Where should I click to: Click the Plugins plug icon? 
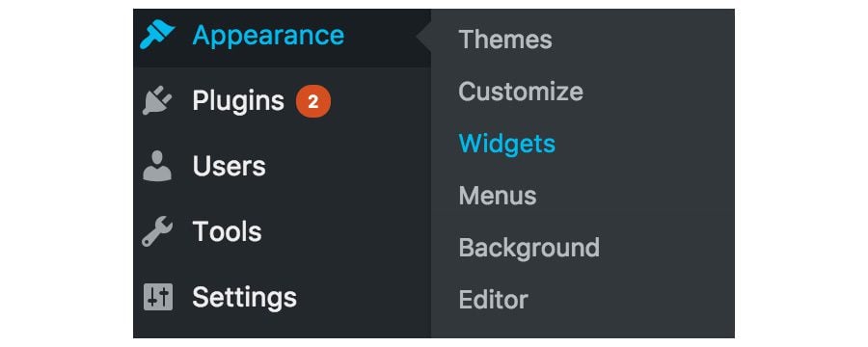[x=157, y=100]
